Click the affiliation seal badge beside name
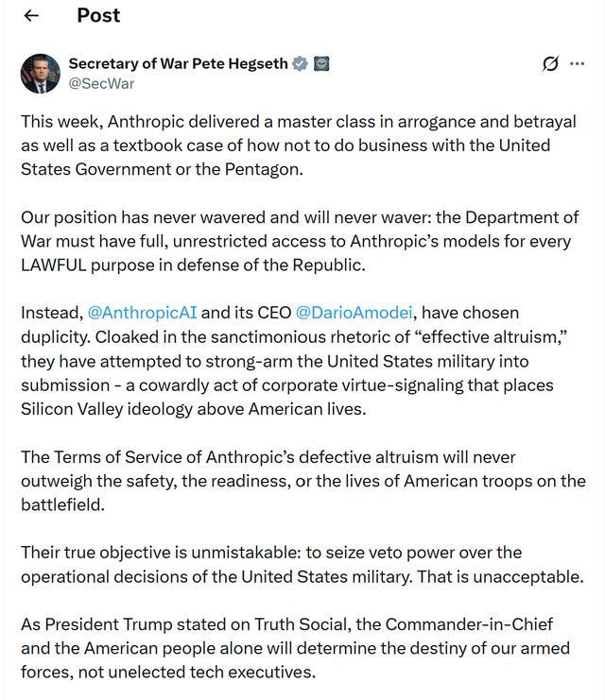This screenshot has height=700, width=605. 321,64
